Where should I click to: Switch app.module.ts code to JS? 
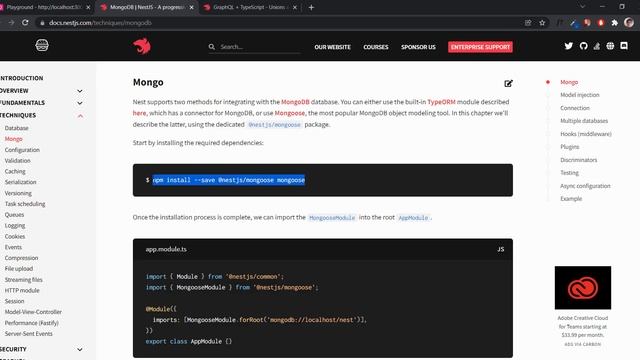click(x=501, y=249)
